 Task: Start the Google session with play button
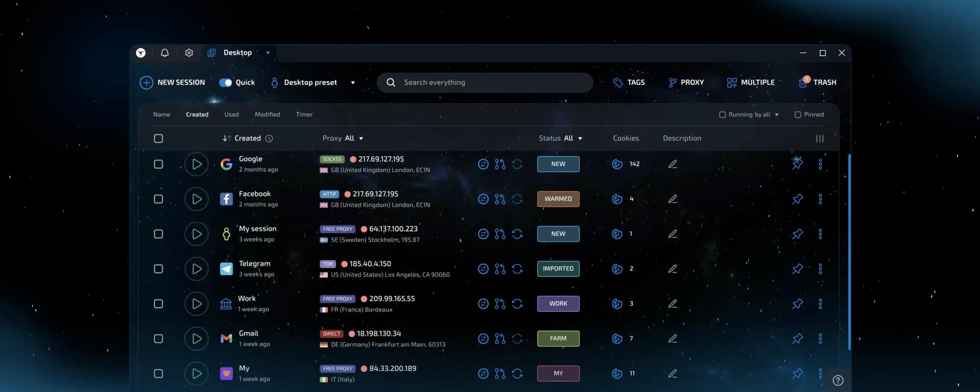tap(196, 164)
